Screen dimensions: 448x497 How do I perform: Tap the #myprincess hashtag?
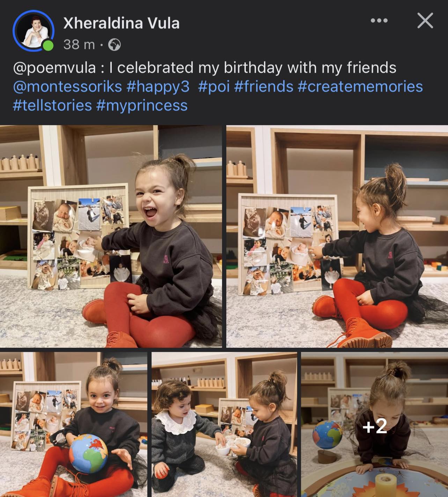pos(142,105)
